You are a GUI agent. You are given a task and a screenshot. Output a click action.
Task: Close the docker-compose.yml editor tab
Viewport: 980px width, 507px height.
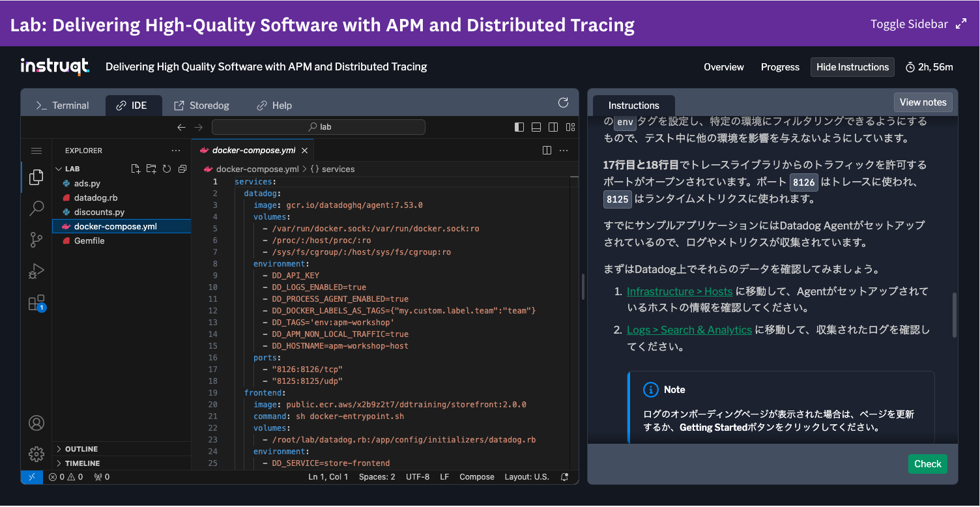[304, 151]
